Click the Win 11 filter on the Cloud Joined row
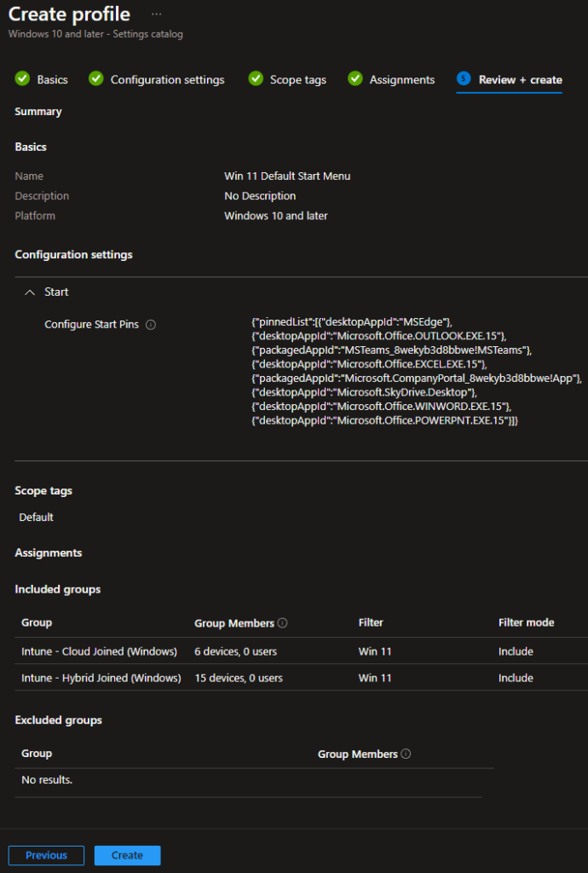Screen dimensions: 588x873 point(372,650)
